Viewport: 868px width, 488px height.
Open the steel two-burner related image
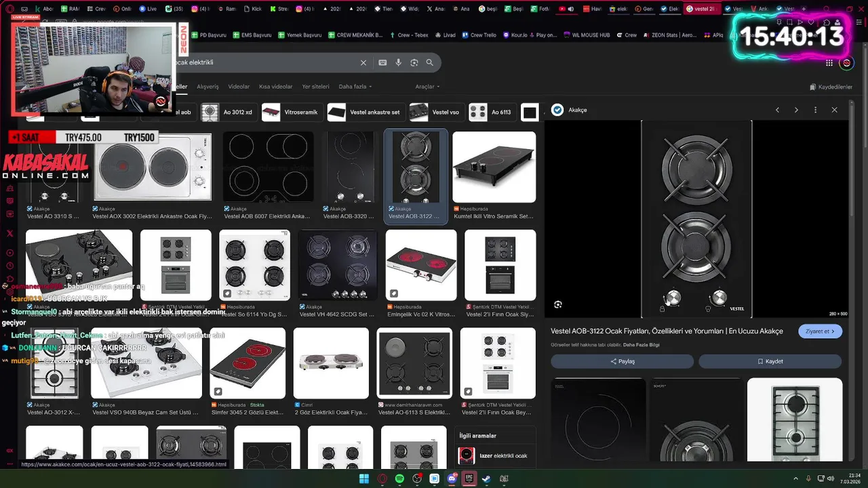(x=795, y=420)
